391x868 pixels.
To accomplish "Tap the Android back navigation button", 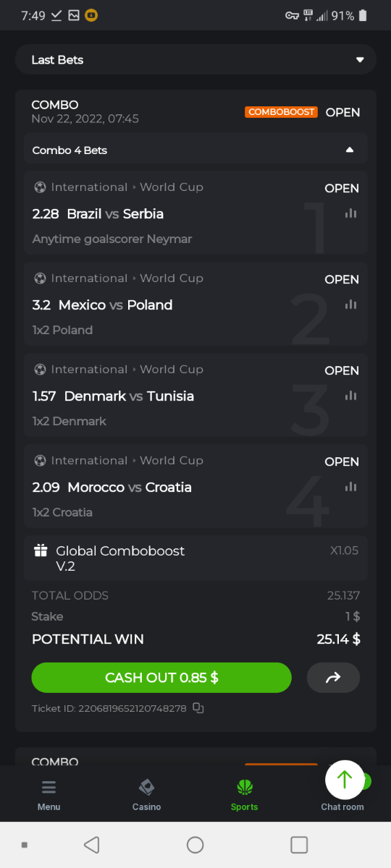I will pos(91,844).
